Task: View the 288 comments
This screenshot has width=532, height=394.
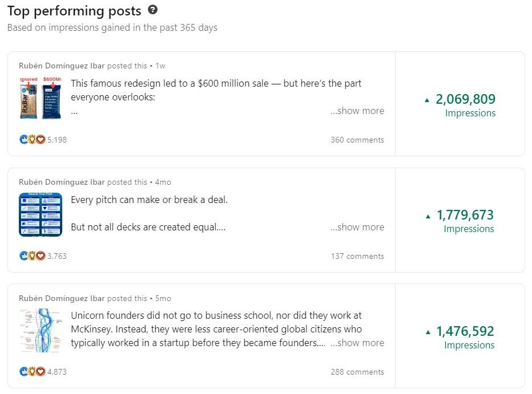Action: 357,372
